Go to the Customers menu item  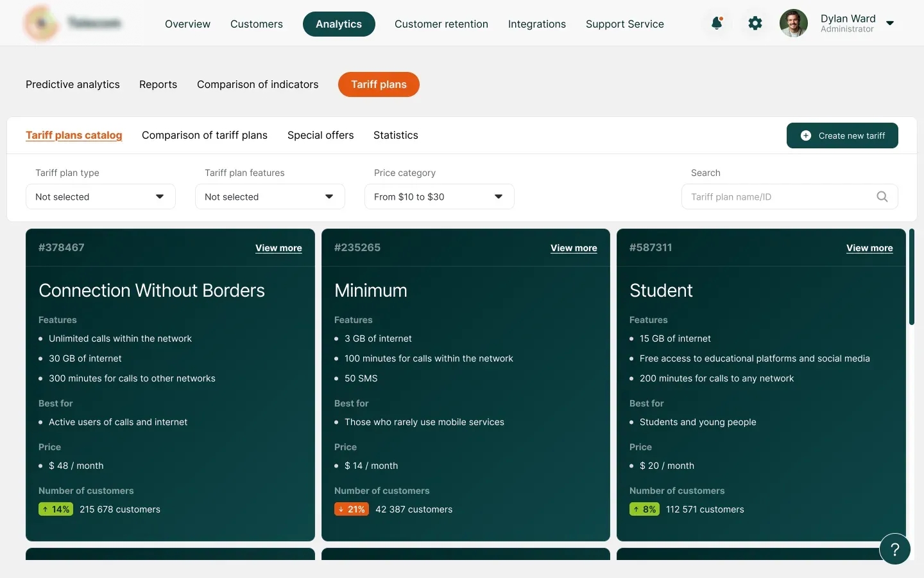tap(256, 24)
